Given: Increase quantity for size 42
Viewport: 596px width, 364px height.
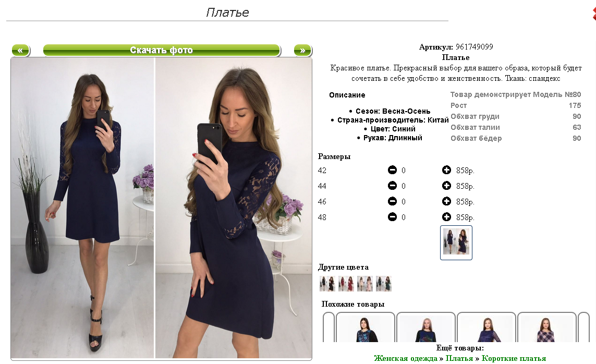Looking at the screenshot, I should [446, 170].
